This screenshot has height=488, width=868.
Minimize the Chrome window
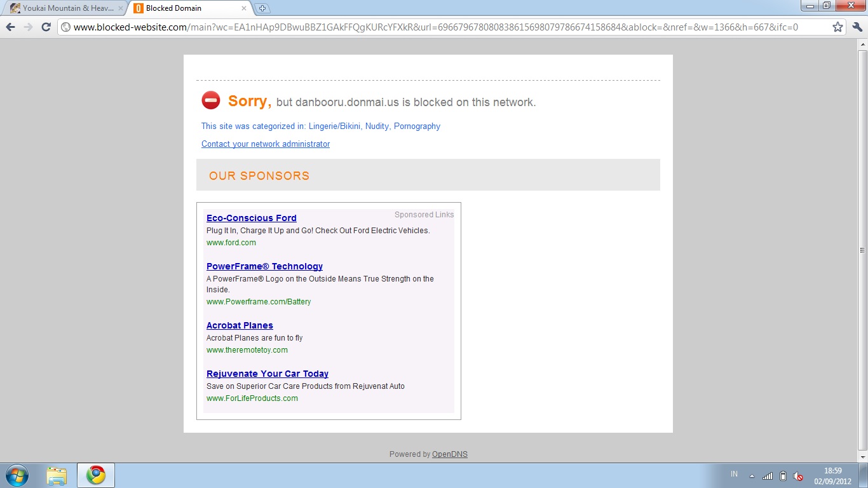pos(810,6)
